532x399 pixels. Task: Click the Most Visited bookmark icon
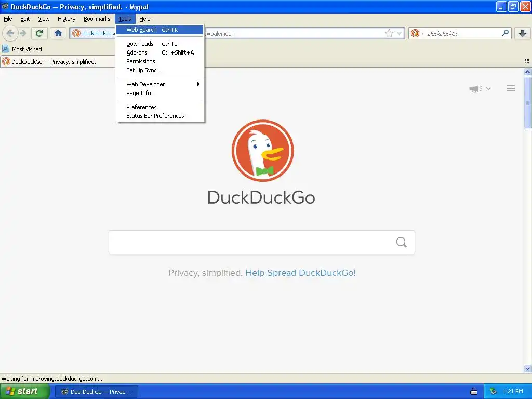pos(5,49)
